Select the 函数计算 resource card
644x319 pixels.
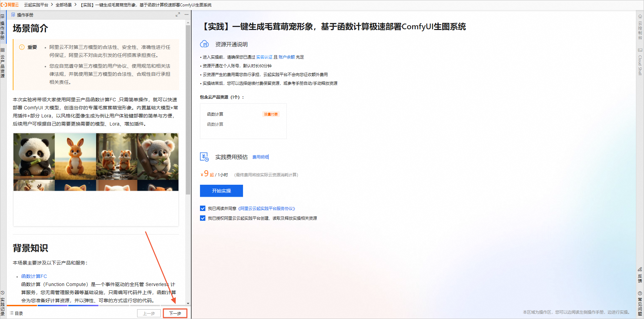(x=243, y=121)
